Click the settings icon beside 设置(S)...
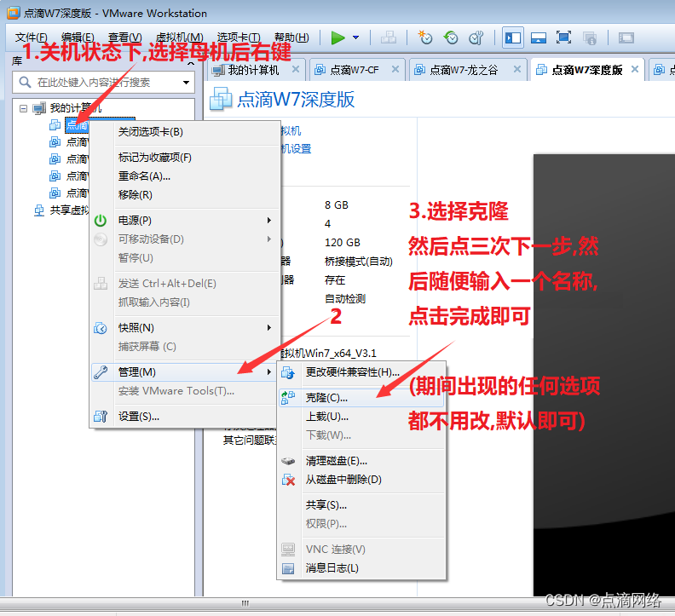Viewport: 675px width, 616px height. pos(101,417)
